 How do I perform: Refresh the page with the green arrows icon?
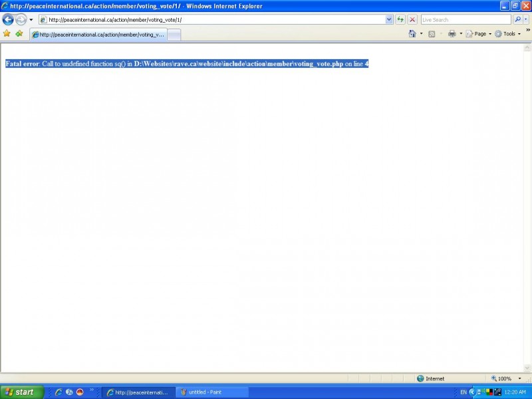pos(400,19)
